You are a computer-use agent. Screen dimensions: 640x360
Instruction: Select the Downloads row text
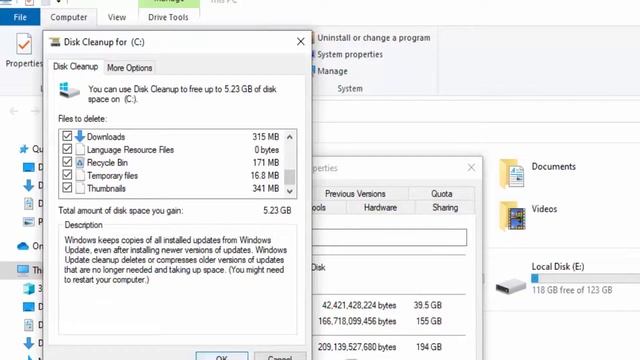point(106,137)
